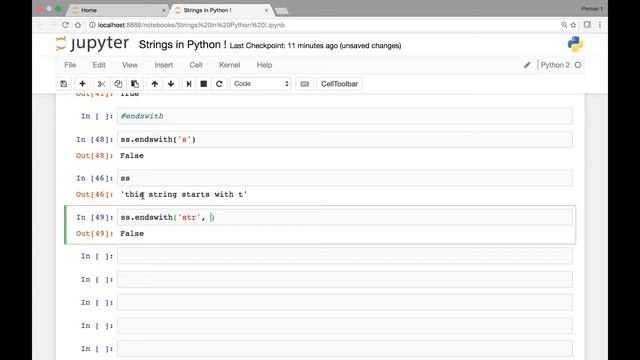640x360 pixels.
Task: Click the #endswith comment cell
Action: point(345,116)
